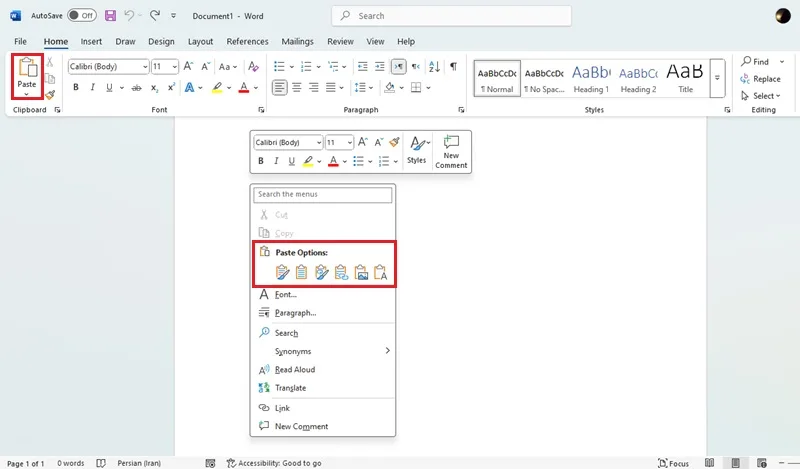Select the Picture paste option icon
The image size is (800, 469).
(x=361, y=273)
